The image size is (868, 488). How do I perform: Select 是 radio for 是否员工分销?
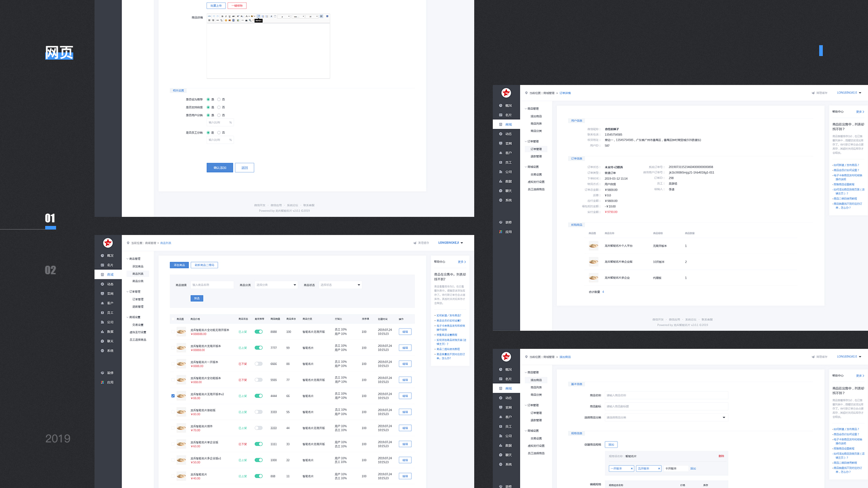pos(208,133)
